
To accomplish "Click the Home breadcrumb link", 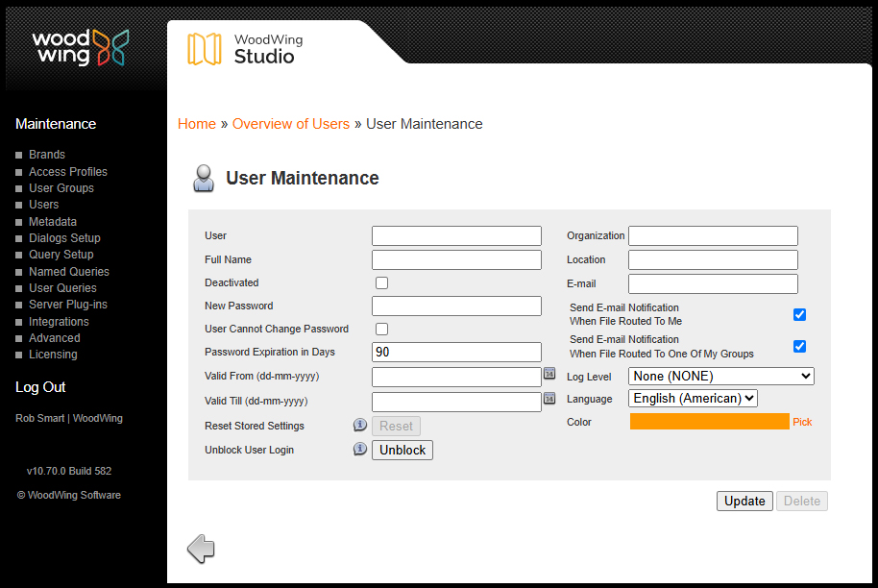I will click(197, 124).
